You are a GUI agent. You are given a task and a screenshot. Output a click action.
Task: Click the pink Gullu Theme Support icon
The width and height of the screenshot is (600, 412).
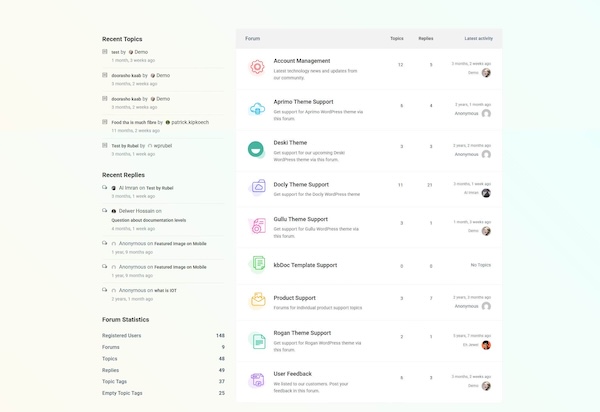258,225
